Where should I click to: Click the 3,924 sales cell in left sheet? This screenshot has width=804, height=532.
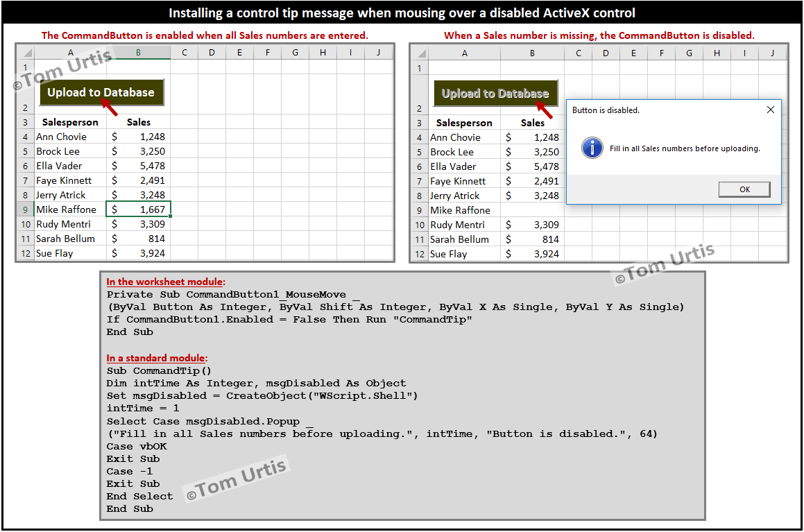139,253
